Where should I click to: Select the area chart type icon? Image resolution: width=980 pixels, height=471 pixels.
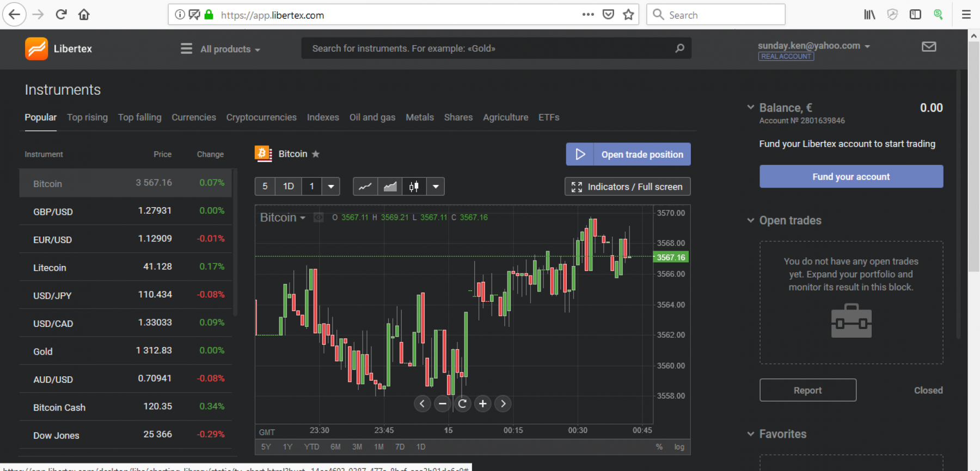[x=390, y=187]
